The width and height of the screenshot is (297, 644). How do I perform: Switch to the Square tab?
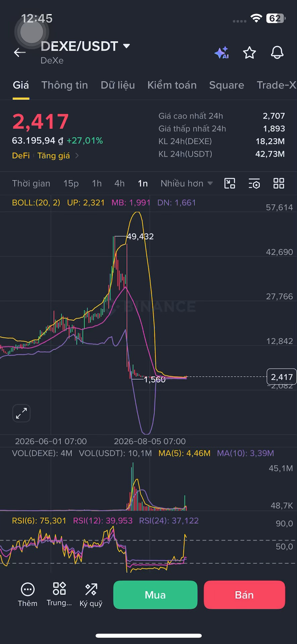227,85
